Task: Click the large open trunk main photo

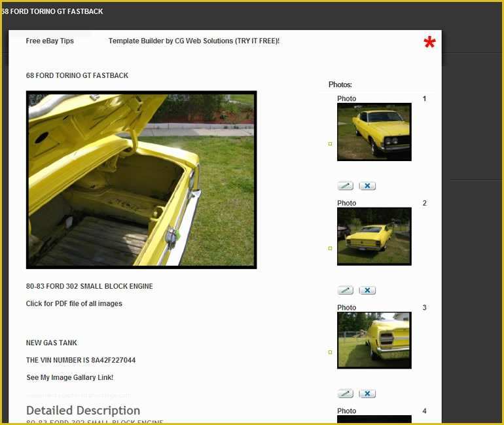Action: tap(141, 179)
